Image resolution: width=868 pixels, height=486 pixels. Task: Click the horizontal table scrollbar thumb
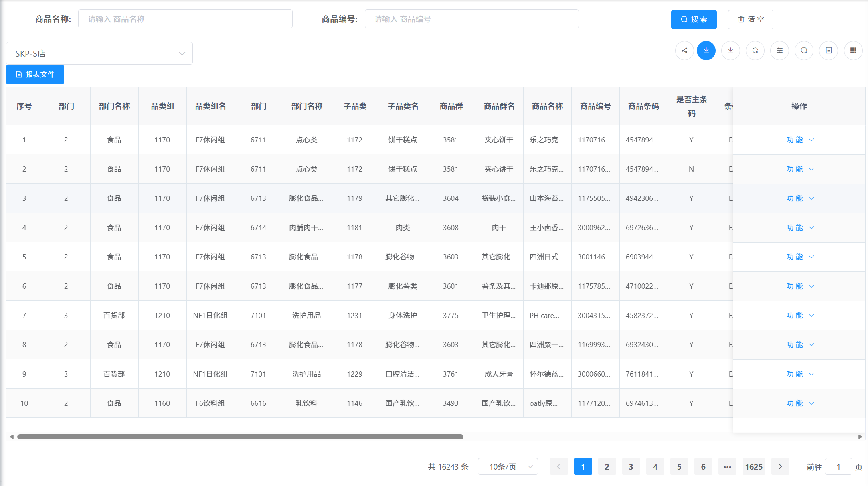[241, 437]
